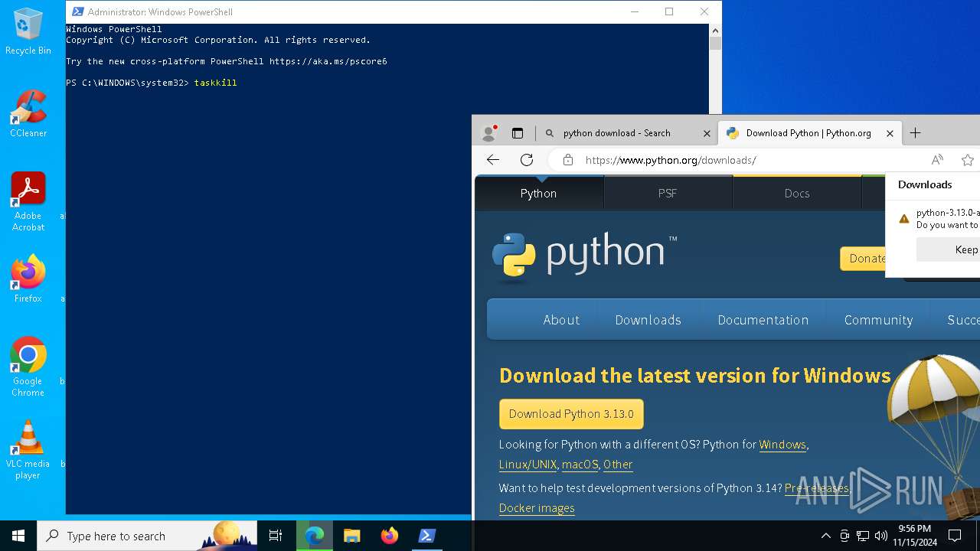
Task: Click the Edge address bar URL
Action: pyautogui.click(x=671, y=160)
